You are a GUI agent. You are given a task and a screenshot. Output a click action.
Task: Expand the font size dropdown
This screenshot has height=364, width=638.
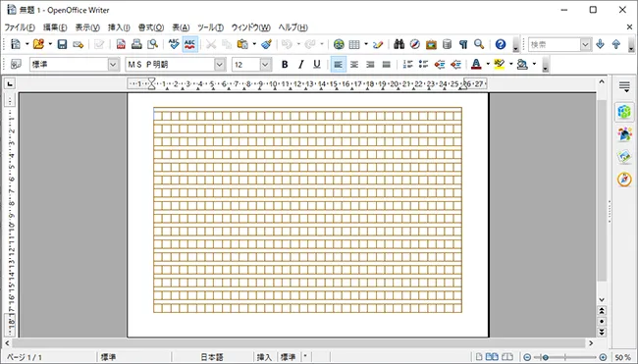tap(265, 64)
